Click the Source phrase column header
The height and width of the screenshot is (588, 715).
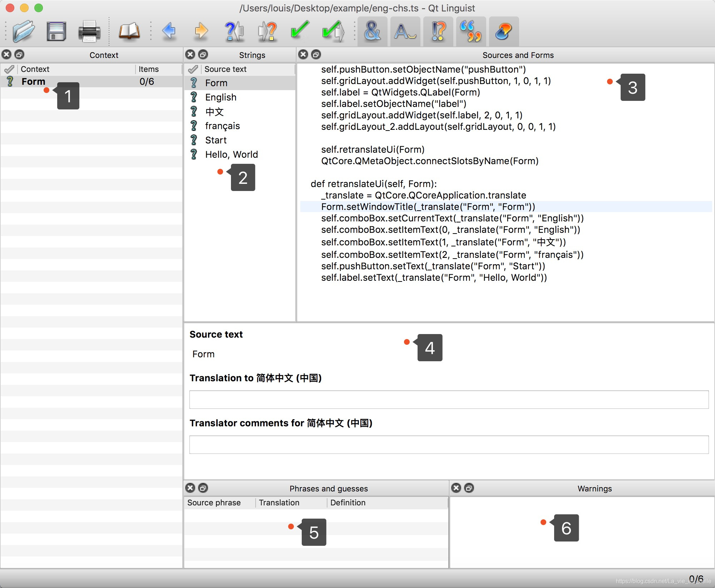point(214,503)
